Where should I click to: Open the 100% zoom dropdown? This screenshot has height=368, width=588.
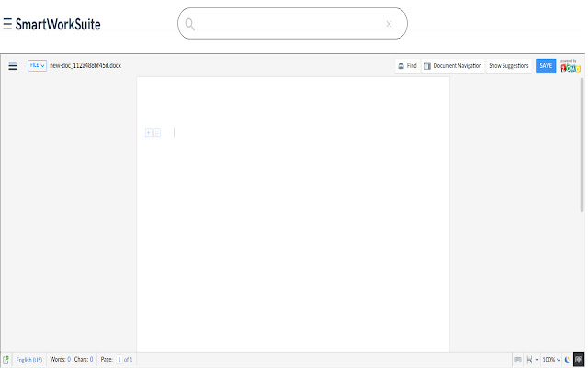(x=551, y=360)
